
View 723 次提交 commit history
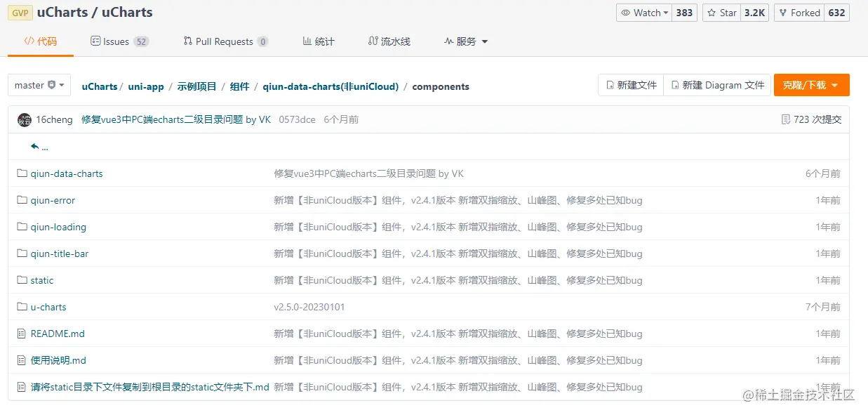tap(817, 119)
